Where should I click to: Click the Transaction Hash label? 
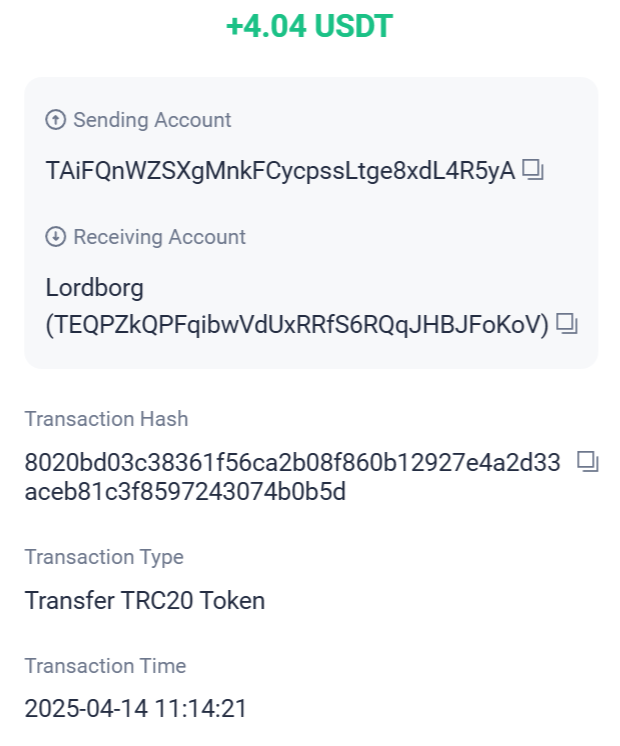107,419
